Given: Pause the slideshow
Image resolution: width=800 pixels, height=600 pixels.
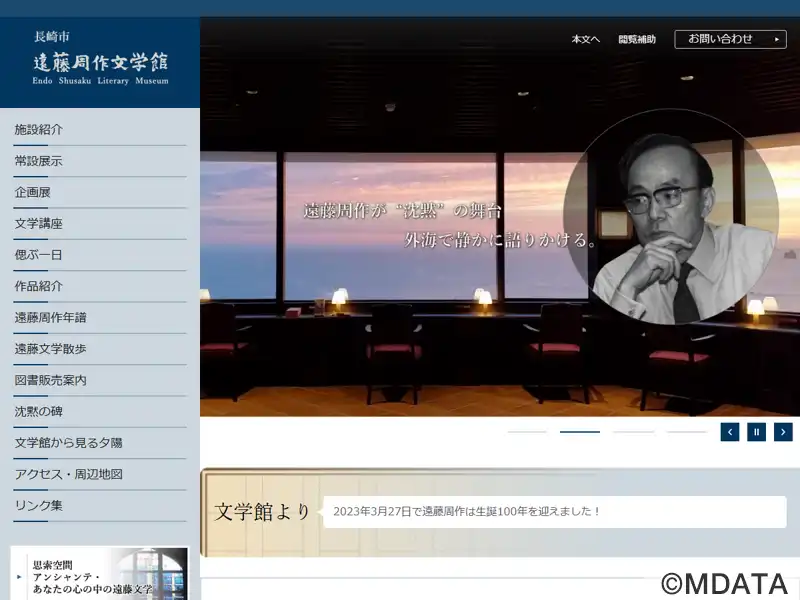Looking at the screenshot, I should tap(756, 432).
